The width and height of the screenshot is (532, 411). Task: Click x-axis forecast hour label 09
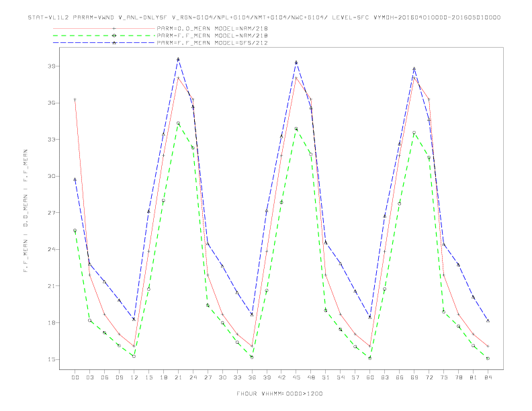coord(119,377)
